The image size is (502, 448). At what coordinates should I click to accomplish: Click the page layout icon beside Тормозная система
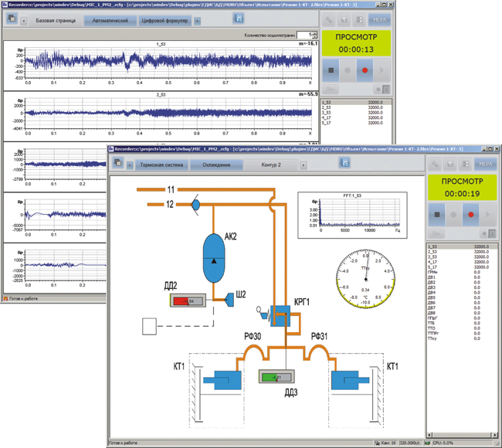pos(118,163)
